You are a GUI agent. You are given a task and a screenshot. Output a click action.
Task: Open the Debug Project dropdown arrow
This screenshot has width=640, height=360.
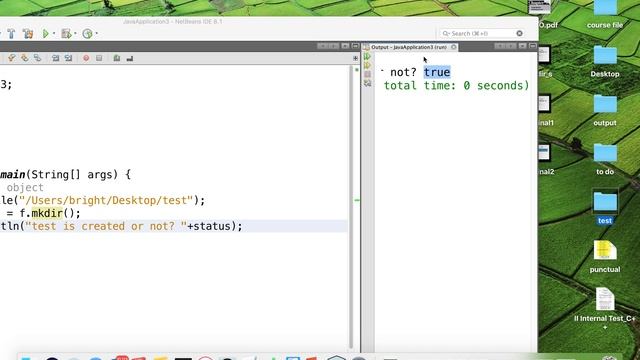(76, 33)
